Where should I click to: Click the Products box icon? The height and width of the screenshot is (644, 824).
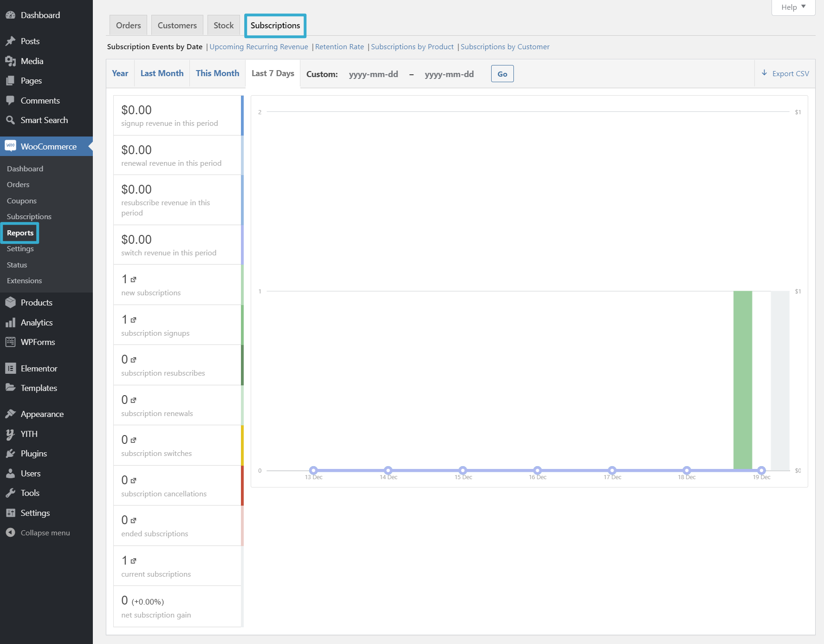tap(10, 302)
